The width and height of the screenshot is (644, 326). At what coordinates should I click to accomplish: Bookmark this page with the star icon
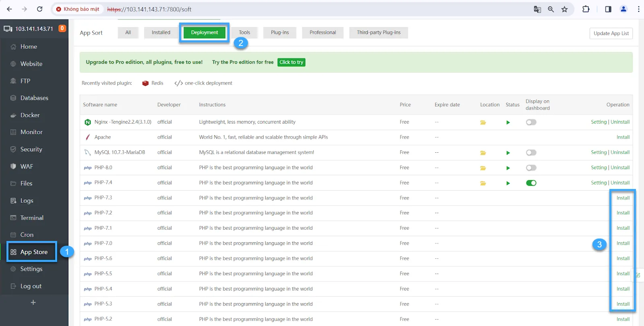(x=565, y=9)
